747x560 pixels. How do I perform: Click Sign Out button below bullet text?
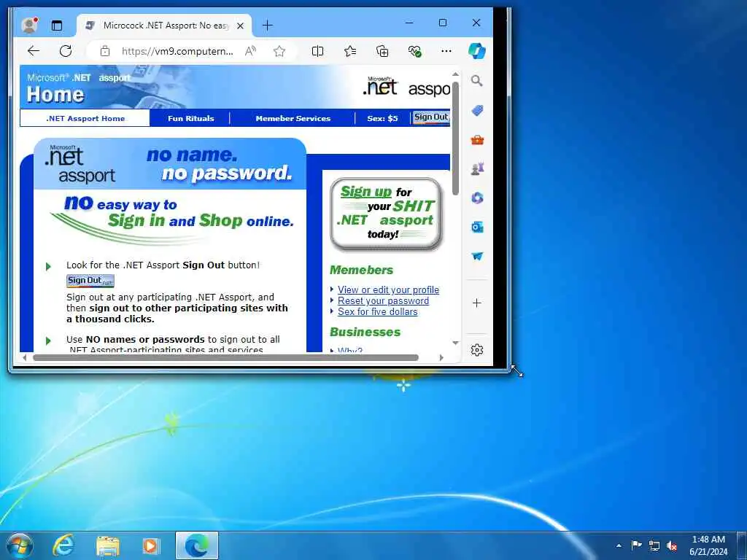(90, 281)
